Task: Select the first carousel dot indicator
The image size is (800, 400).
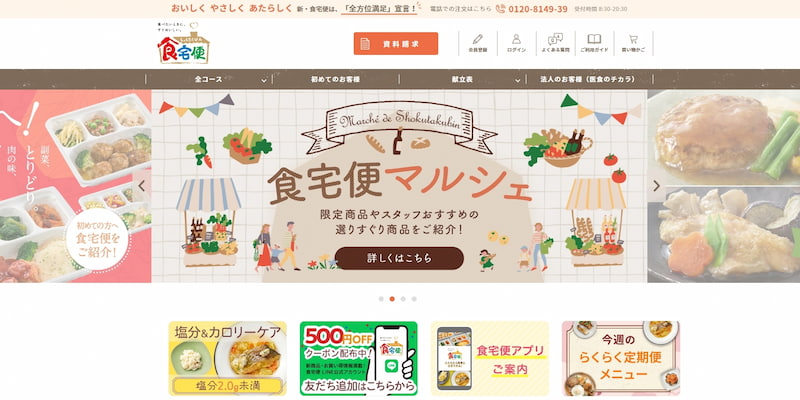Action: 381,299
